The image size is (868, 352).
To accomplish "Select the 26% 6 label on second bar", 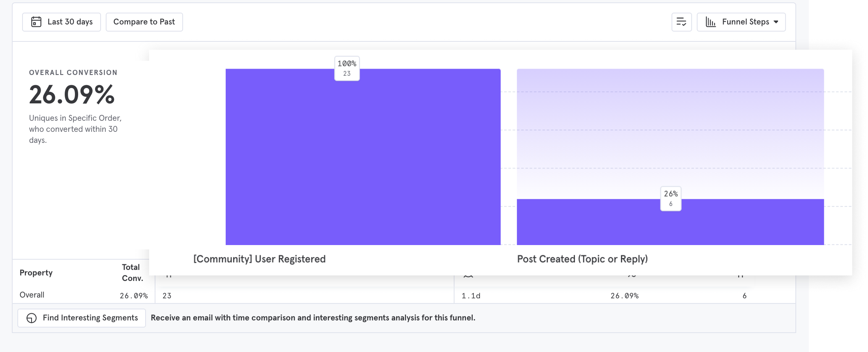I will tap(671, 198).
